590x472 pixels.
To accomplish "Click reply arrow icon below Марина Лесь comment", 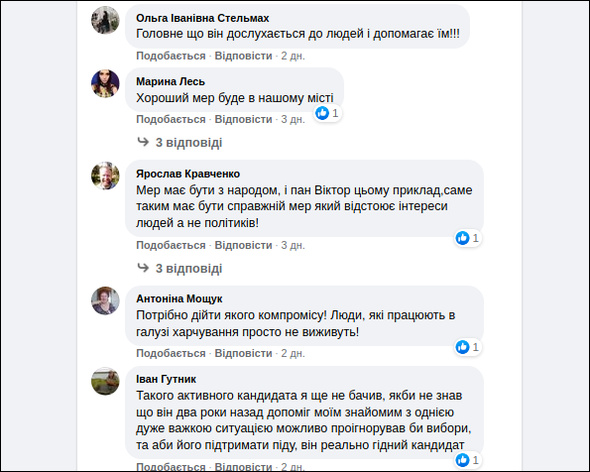I will (143, 142).
